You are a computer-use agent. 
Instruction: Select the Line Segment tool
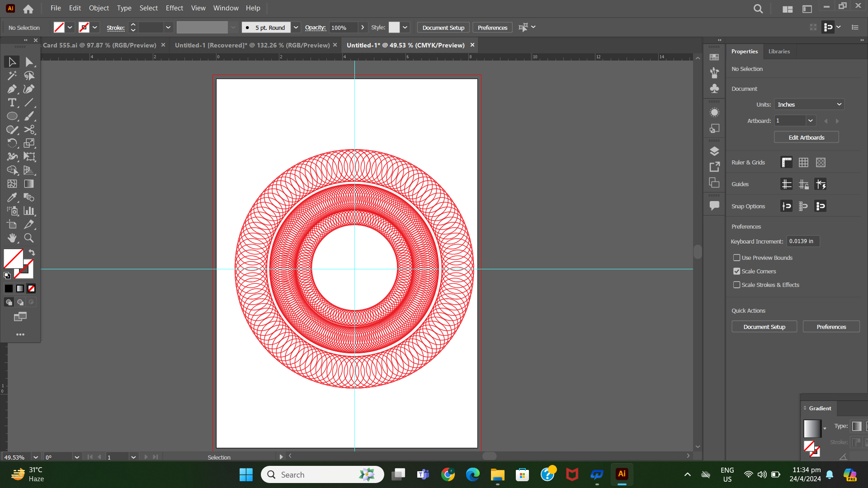coord(29,103)
